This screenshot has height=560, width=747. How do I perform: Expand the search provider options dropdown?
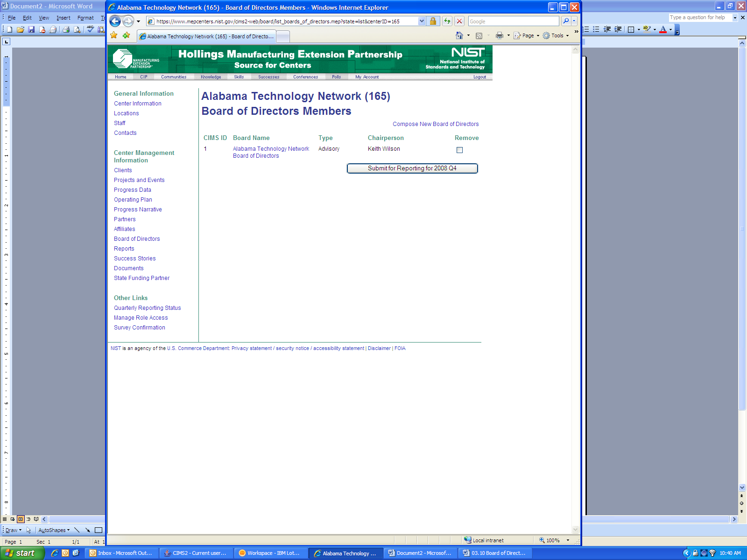(x=574, y=21)
